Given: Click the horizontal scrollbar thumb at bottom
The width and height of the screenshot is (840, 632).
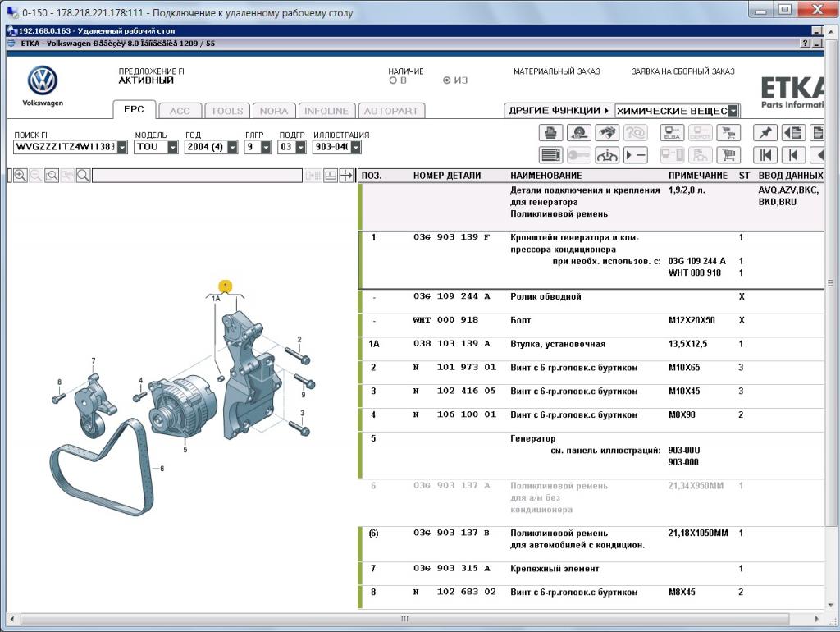Looking at the screenshot, I should [x=404, y=619].
